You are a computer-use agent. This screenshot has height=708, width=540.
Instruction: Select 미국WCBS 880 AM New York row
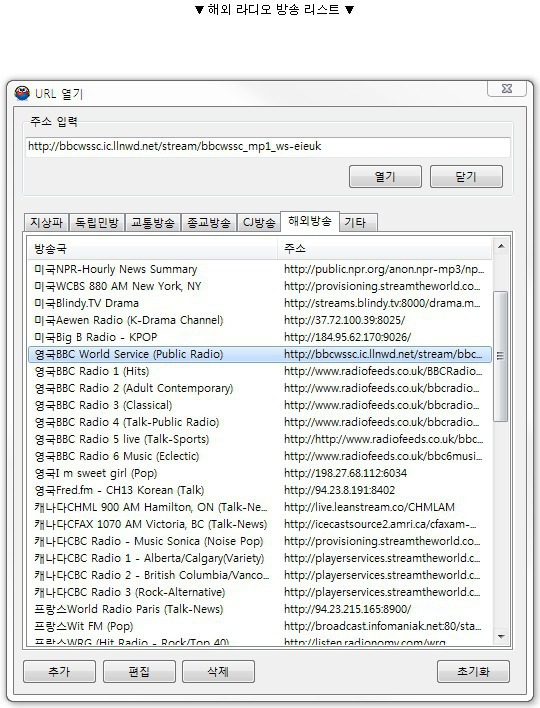(259, 286)
